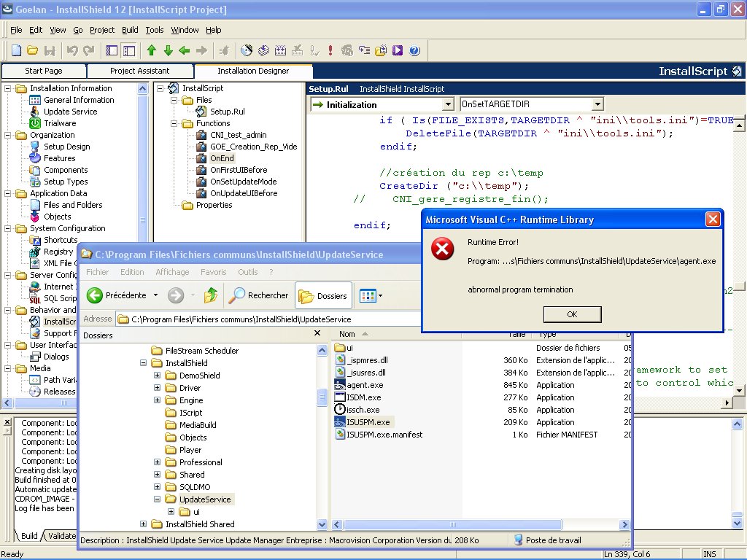The width and height of the screenshot is (747, 560).
Task: Click the New Project toolbar icon
Action: click(16, 50)
